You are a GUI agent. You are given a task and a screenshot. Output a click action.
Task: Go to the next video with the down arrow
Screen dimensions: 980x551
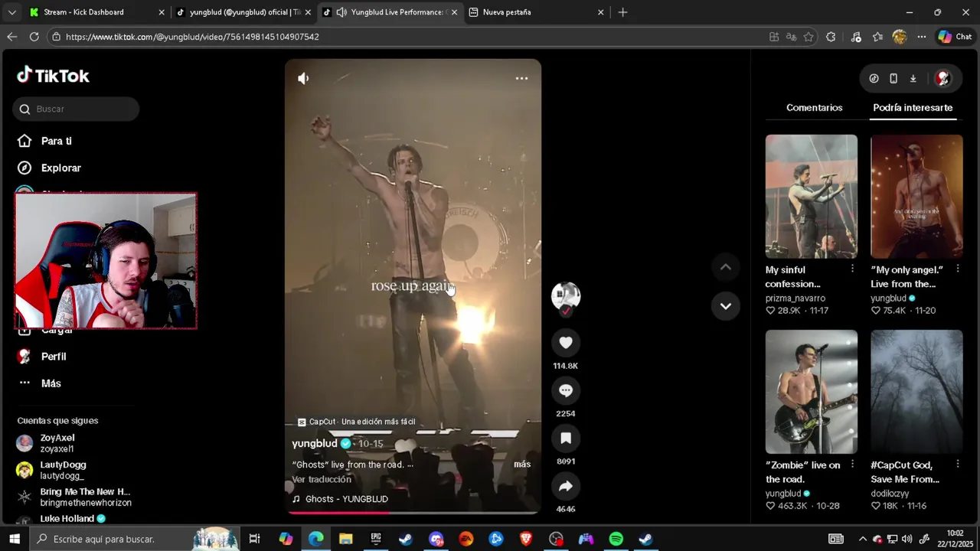(725, 306)
